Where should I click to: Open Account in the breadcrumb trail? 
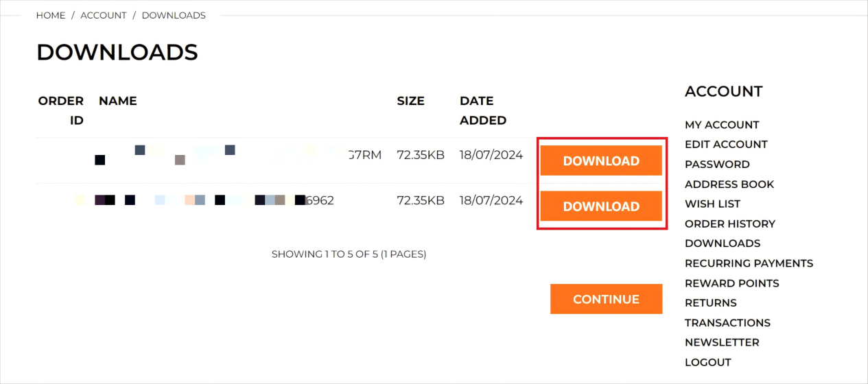click(104, 15)
